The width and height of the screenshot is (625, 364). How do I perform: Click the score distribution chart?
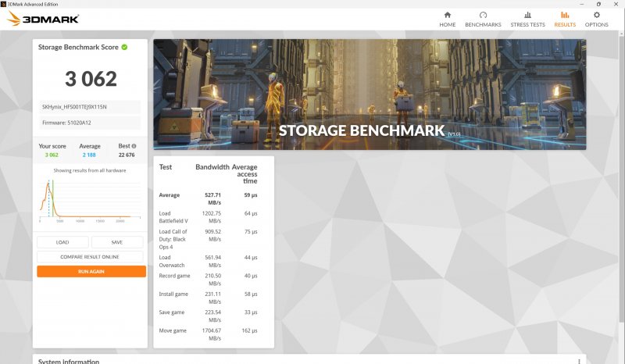[x=90, y=200]
